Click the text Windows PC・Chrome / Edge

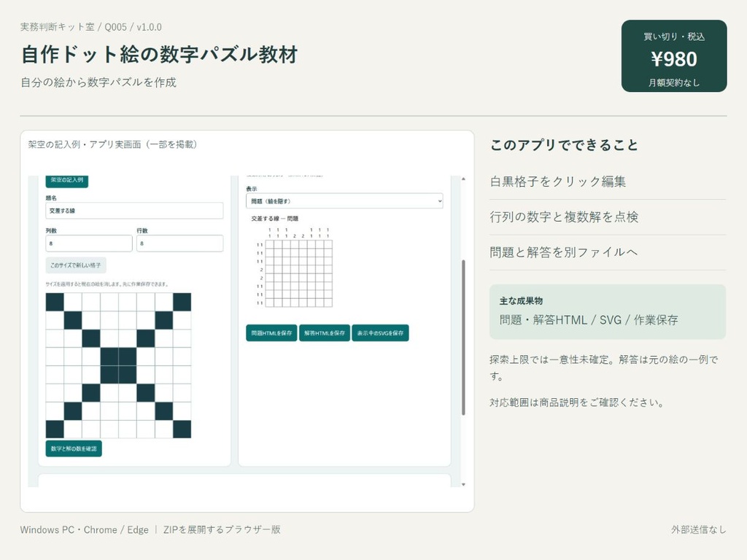tap(85, 529)
